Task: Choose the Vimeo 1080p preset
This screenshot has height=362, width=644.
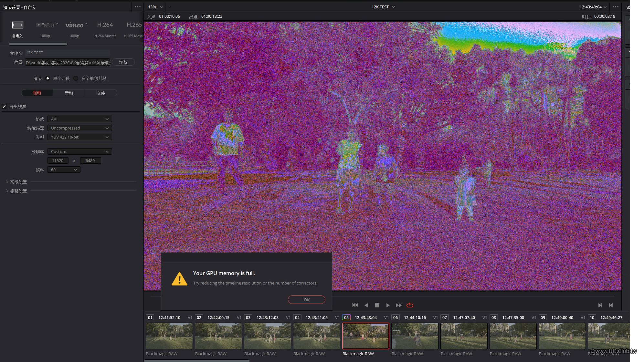Action: click(x=75, y=25)
